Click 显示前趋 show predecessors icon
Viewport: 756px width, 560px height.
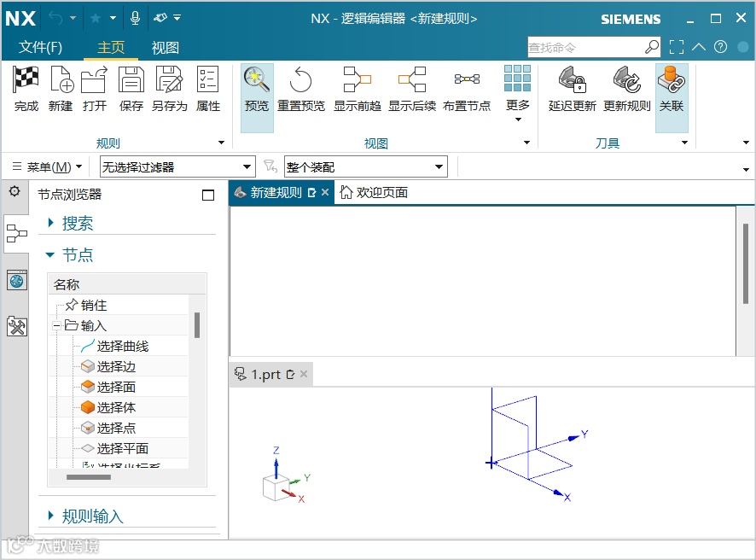(358, 79)
